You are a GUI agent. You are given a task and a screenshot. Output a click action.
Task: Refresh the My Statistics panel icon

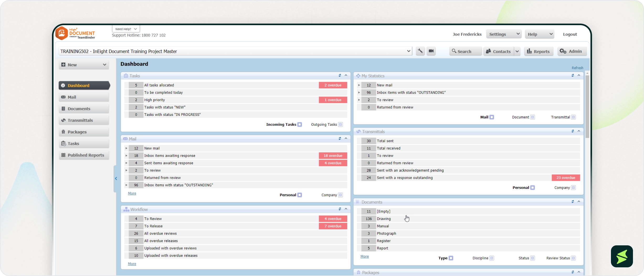click(573, 75)
